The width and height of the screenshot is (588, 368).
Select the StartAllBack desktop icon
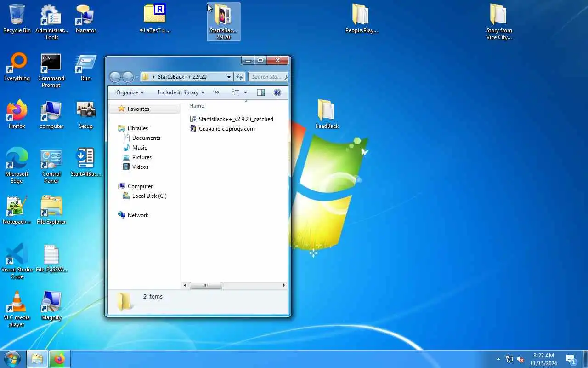86,162
